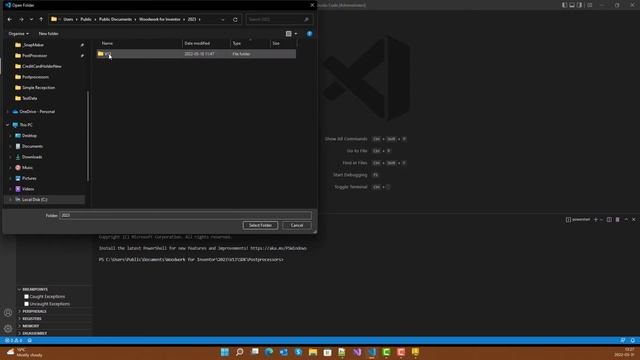Select PostProcessor pinned folder
Screen dimensions: 640x360
tap(35, 56)
